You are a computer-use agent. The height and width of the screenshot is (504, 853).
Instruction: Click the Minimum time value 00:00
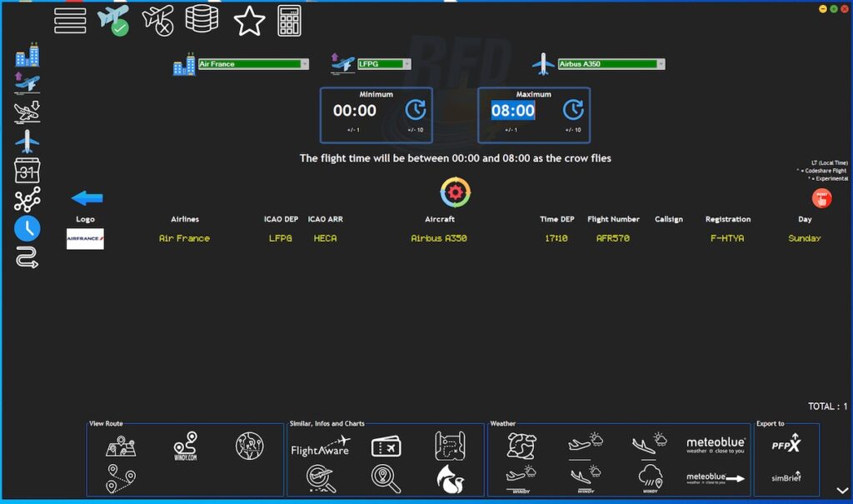tap(355, 111)
